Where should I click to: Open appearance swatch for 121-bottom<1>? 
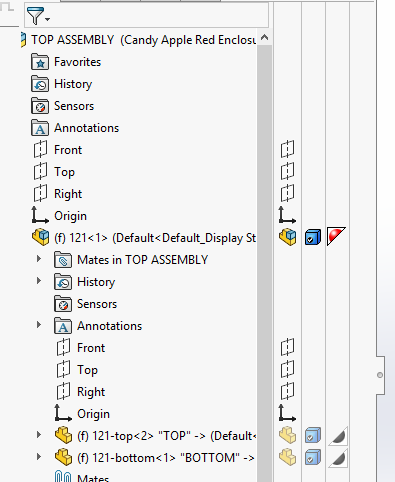pos(338,458)
